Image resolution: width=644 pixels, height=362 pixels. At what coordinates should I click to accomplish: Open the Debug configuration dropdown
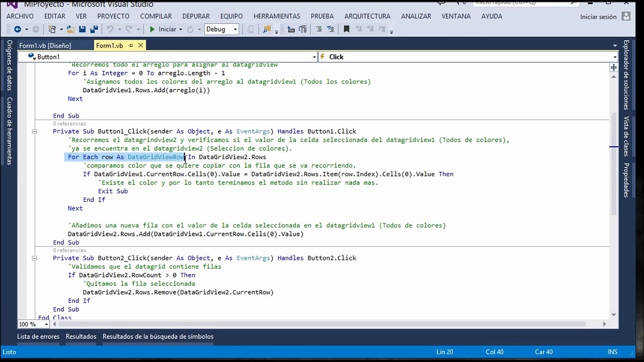pyautogui.click(x=221, y=29)
